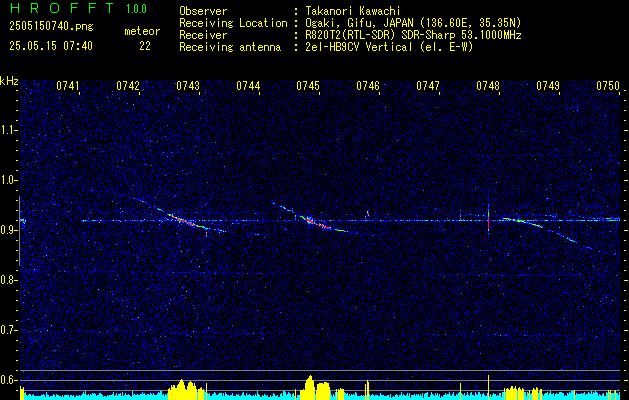
Task: Click time marker 0747
Action: pyautogui.click(x=428, y=86)
